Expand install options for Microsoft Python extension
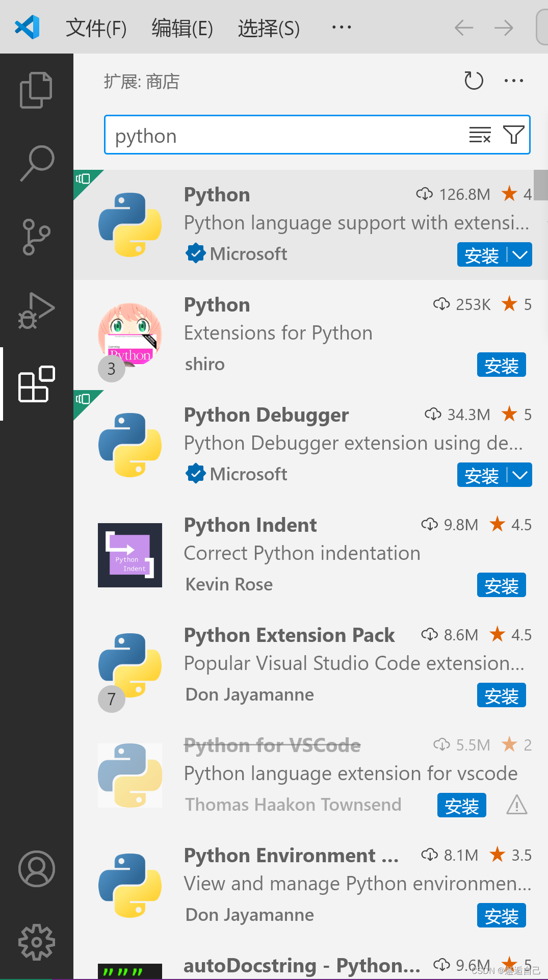 [x=520, y=254]
